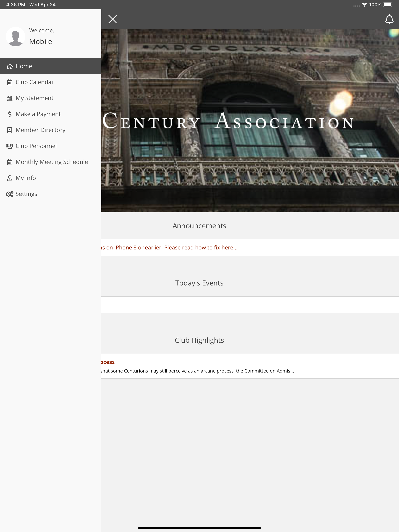
Task: Open Monthly Meeting Schedule
Action: pos(50,162)
